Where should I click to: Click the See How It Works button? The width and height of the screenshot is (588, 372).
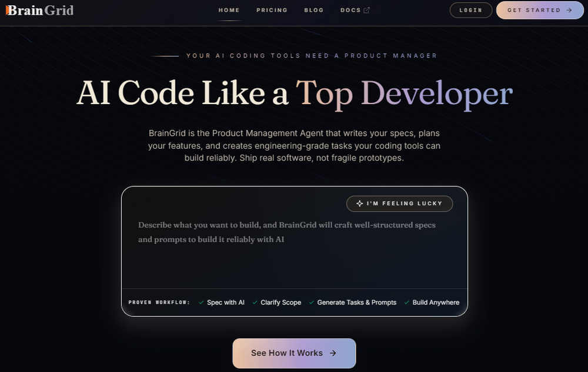[x=294, y=353]
